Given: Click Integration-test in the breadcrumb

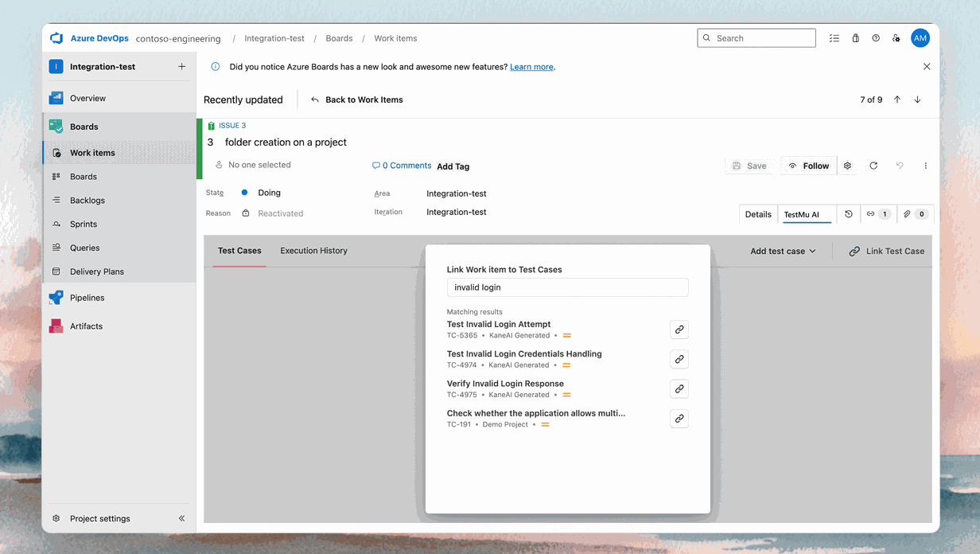Looking at the screenshot, I should pyautogui.click(x=274, y=38).
